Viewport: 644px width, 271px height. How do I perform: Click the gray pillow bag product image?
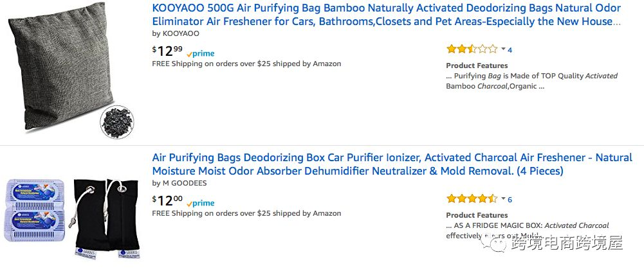tap(61, 64)
